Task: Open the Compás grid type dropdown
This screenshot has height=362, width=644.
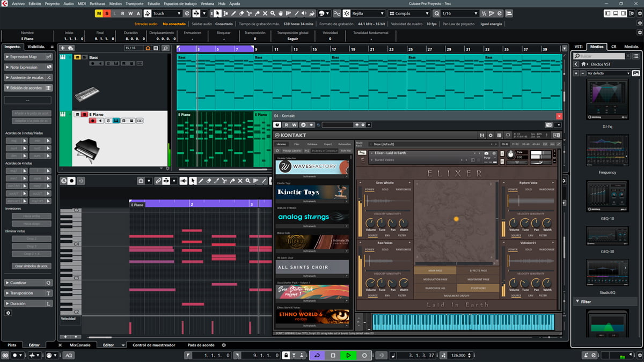Action: click(x=411, y=13)
